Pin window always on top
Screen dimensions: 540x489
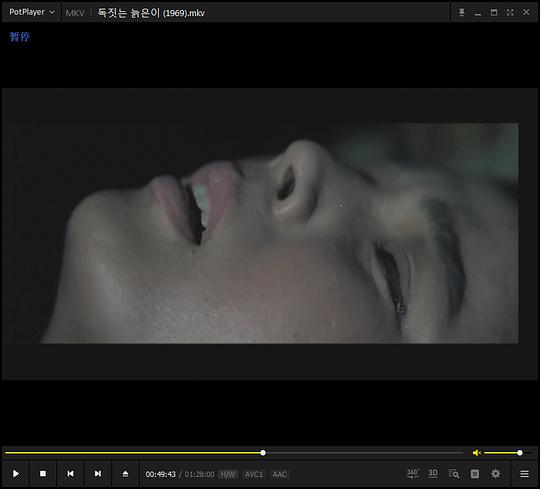coord(462,12)
